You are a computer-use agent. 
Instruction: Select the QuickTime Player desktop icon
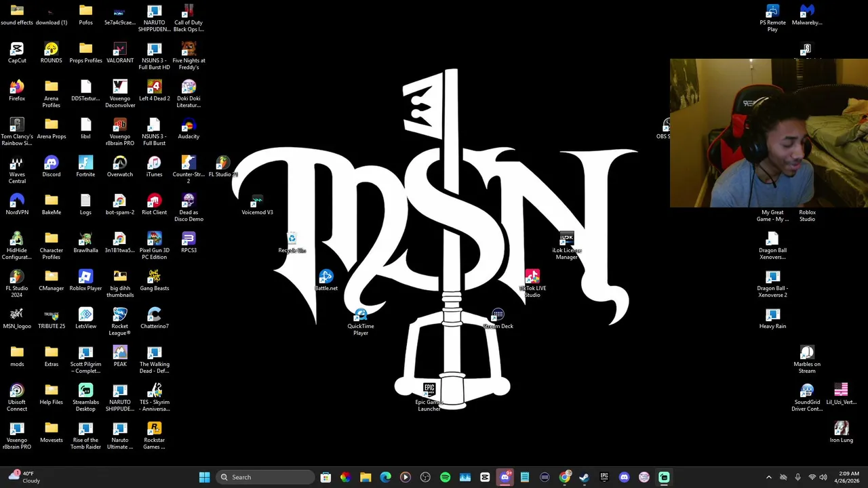[361, 321]
